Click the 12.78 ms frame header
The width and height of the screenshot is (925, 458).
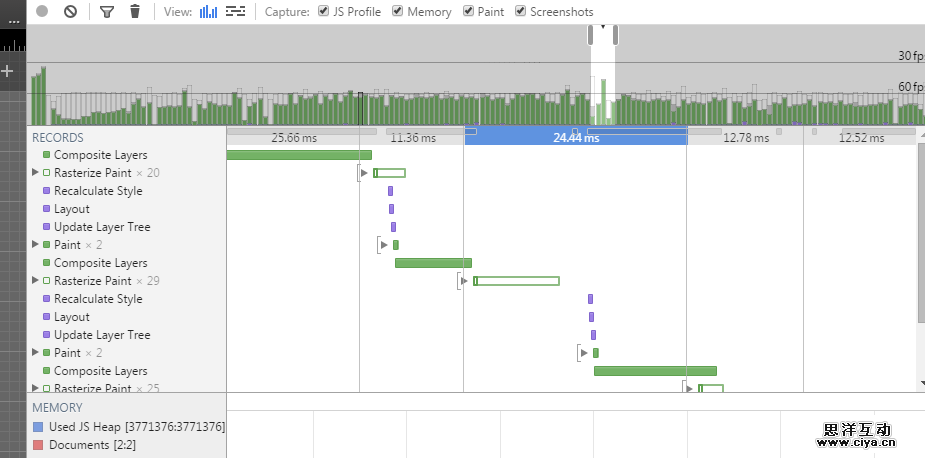click(745, 138)
